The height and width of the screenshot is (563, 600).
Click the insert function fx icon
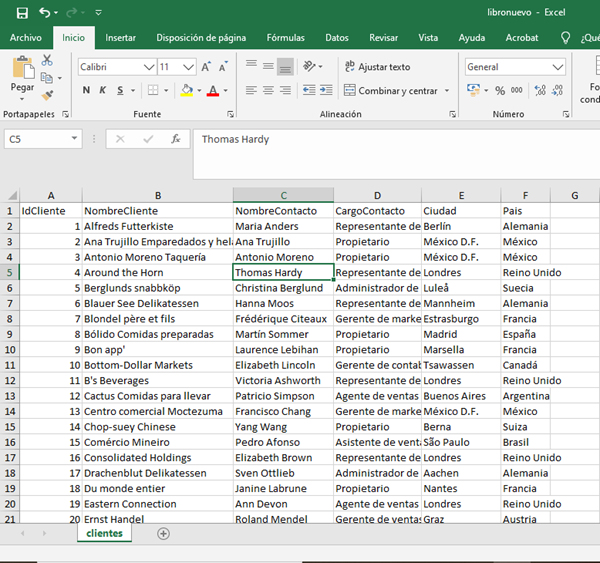point(175,140)
